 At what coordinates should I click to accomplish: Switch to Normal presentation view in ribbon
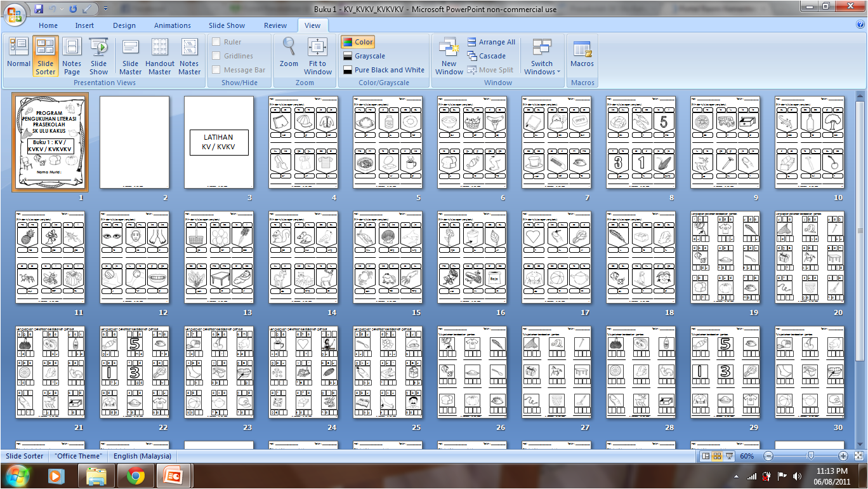(18, 56)
